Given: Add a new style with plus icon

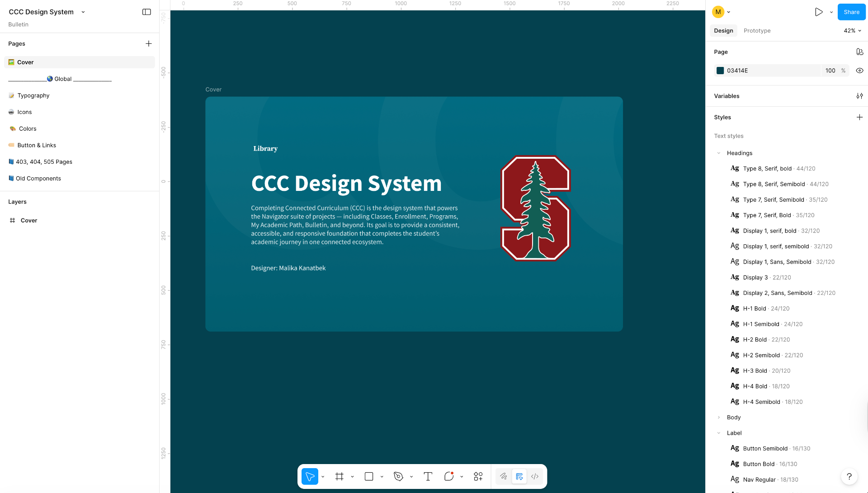Looking at the screenshot, I should point(859,117).
